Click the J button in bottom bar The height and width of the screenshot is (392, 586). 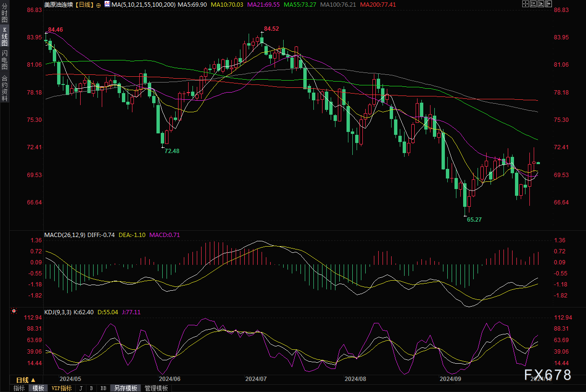(x=81, y=388)
